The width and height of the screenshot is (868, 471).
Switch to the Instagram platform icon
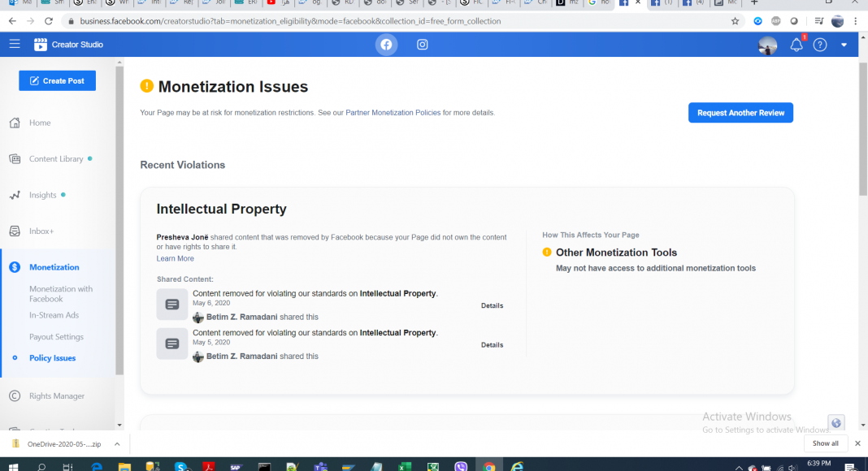(x=423, y=45)
